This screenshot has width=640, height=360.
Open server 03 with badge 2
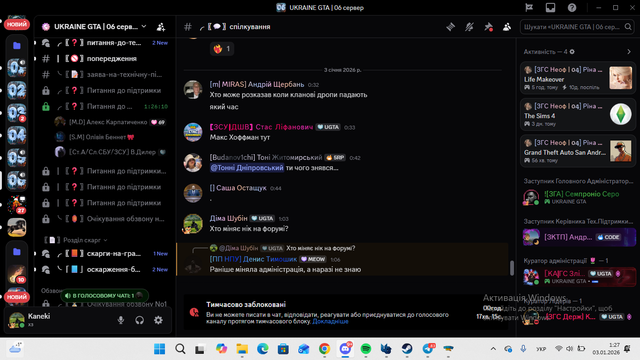(16, 113)
